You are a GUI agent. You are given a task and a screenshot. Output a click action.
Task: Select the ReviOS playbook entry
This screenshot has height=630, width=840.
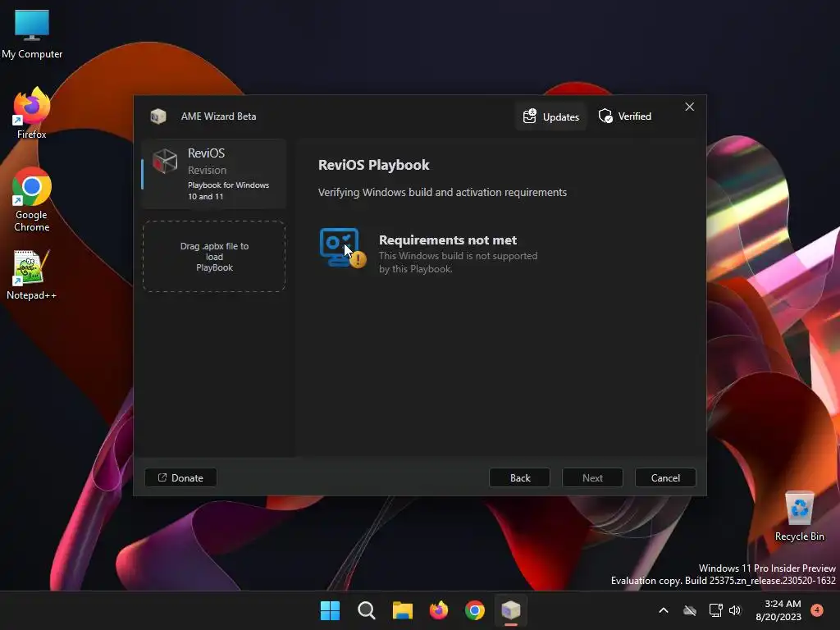pyautogui.click(x=214, y=174)
